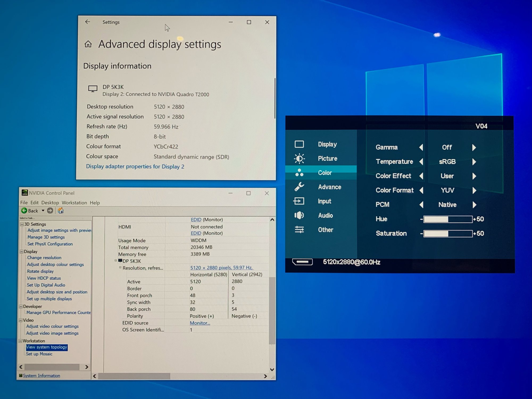Collapse the DP 5K3K display entry

(x=116, y=261)
